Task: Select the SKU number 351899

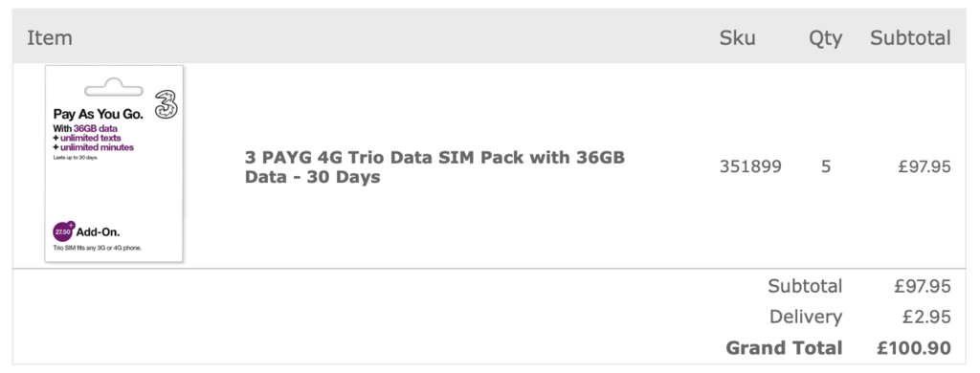Action: coord(750,166)
